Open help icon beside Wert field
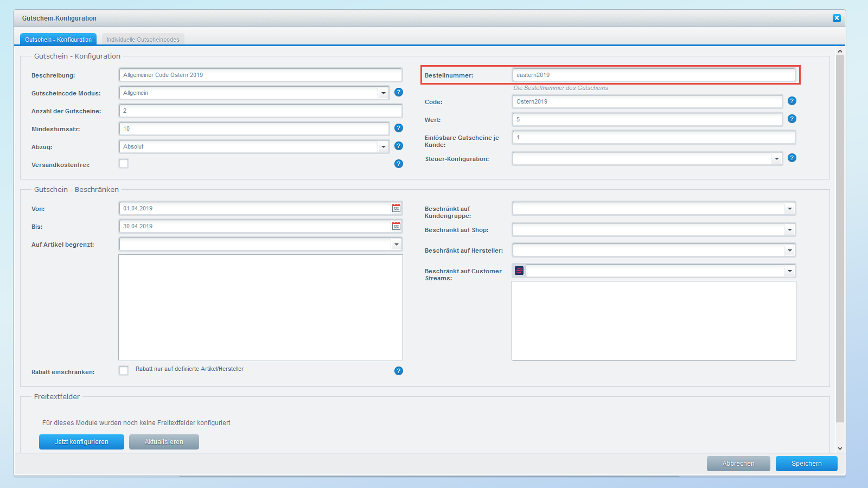The width and height of the screenshot is (868, 488). (x=792, y=119)
